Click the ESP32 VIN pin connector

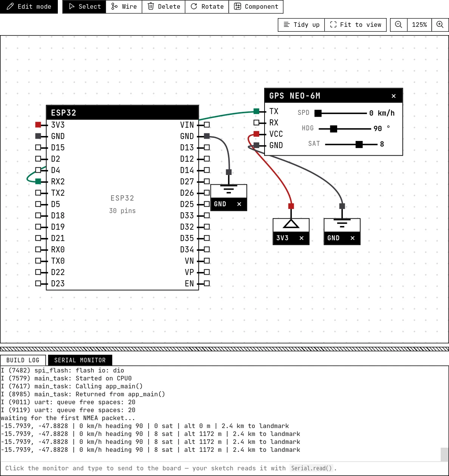point(207,125)
